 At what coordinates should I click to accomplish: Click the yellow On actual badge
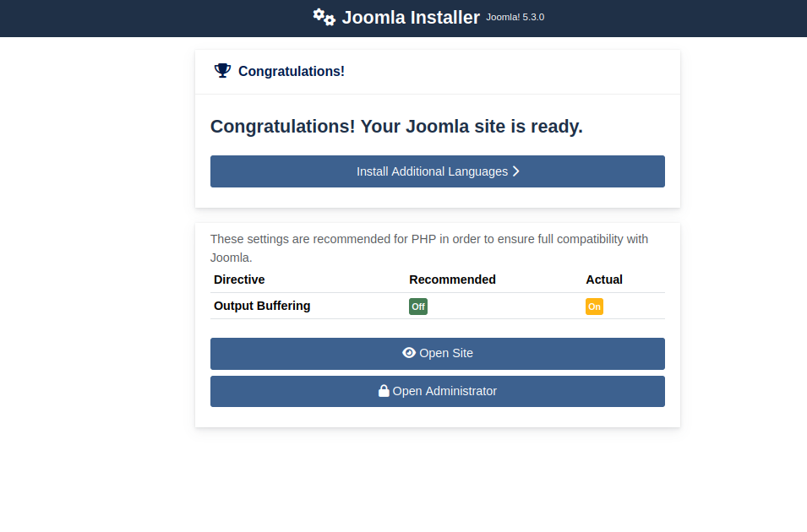pos(594,307)
